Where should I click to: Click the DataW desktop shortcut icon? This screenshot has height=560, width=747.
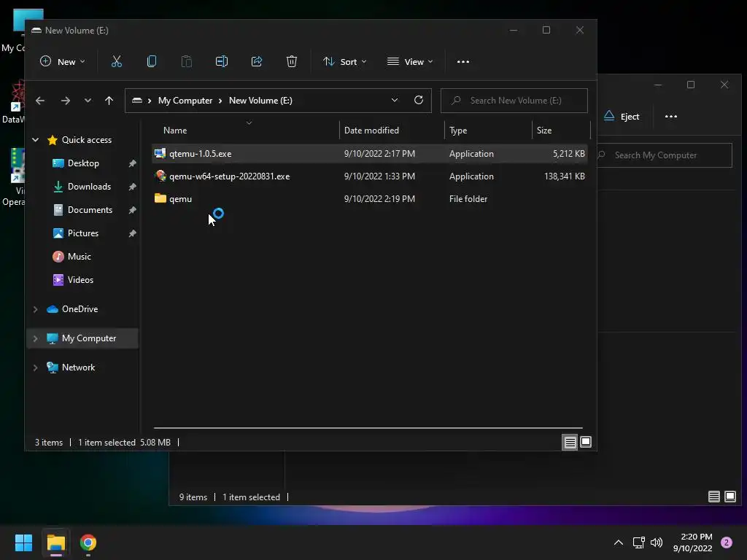coord(15,101)
